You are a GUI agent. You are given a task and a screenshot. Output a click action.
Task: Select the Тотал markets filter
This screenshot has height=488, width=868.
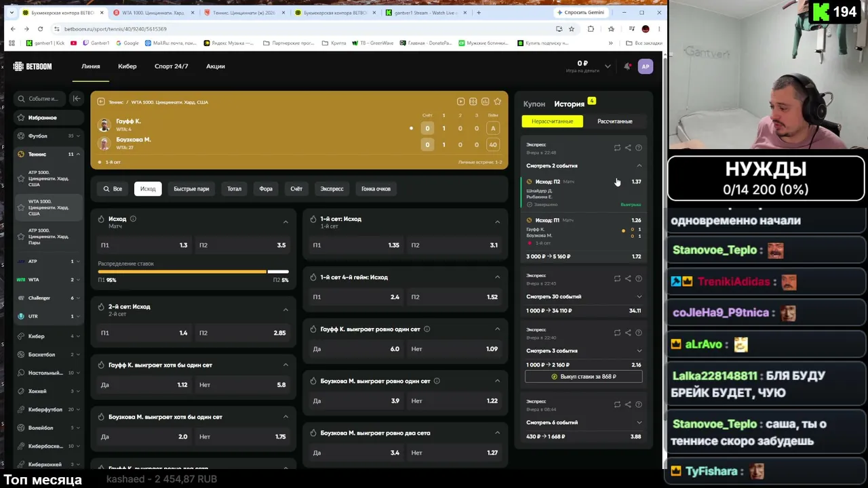[234, 189]
